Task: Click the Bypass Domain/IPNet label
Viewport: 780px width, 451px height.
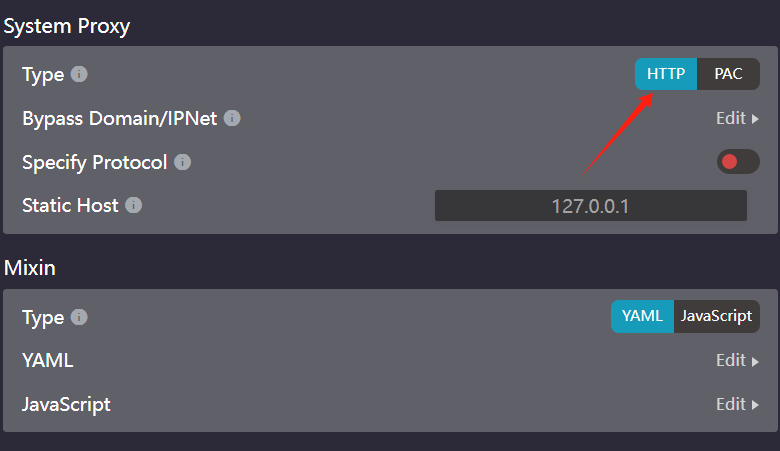Action: click(119, 118)
